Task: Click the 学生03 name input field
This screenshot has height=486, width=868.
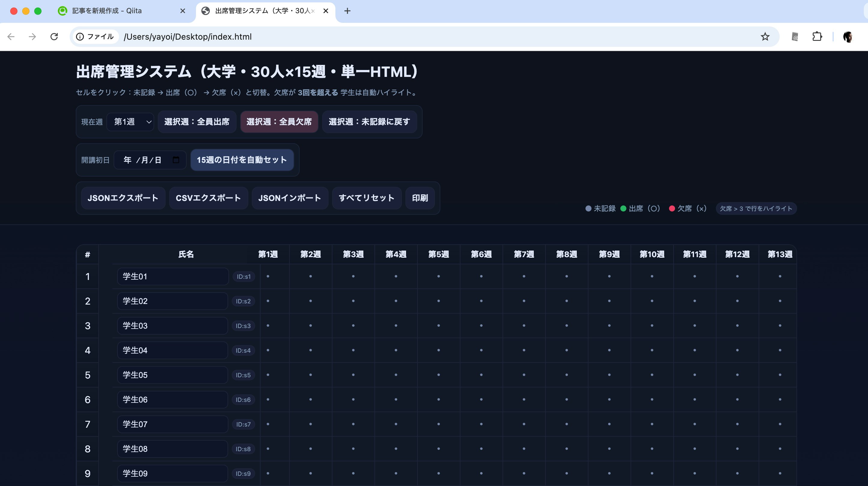Action: click(172, 326)
